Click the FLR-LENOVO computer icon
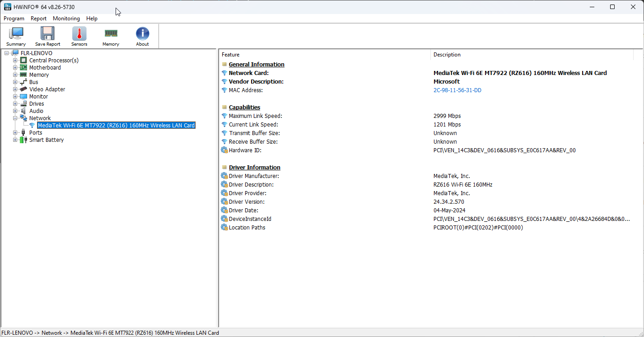 [x=15, y=53]
